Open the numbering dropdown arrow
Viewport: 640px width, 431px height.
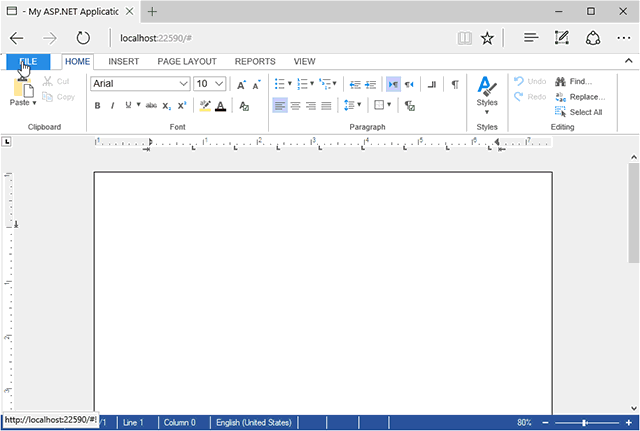[x=312, y=83]
